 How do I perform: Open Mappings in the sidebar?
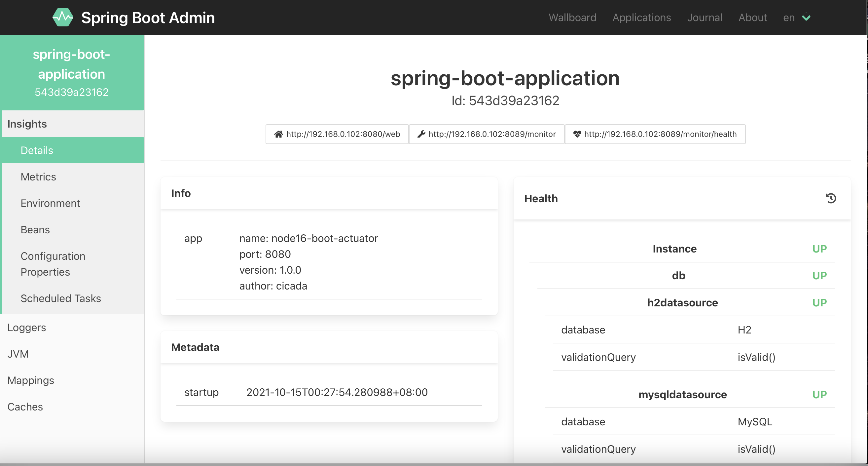72,380
